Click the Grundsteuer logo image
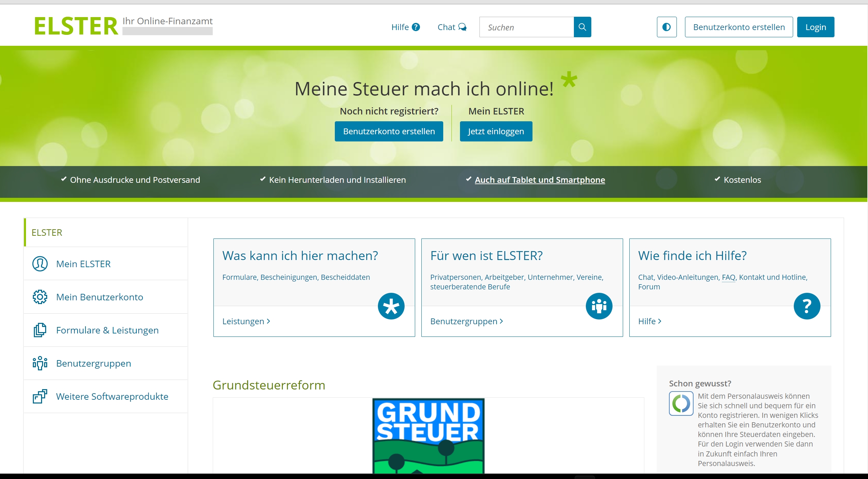The width and height of the screenshot is (868, 479). point(428,436)
